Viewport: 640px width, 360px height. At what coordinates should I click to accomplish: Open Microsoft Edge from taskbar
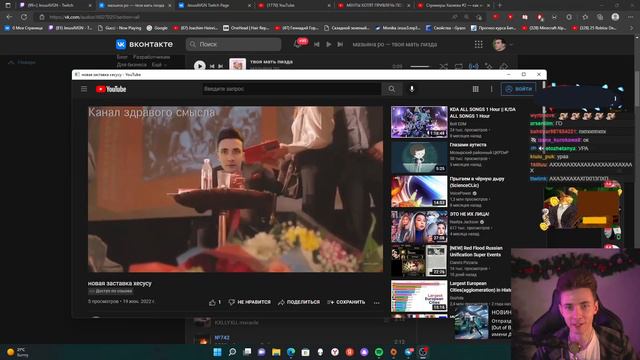pyautogui.click(x=291, y=352)
